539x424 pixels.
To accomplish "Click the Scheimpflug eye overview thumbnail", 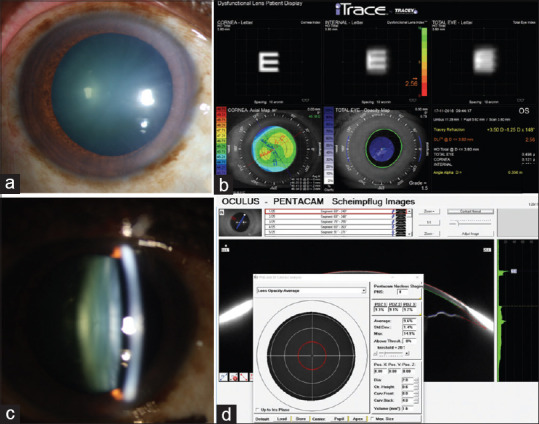I will click(x=240, y=222).
